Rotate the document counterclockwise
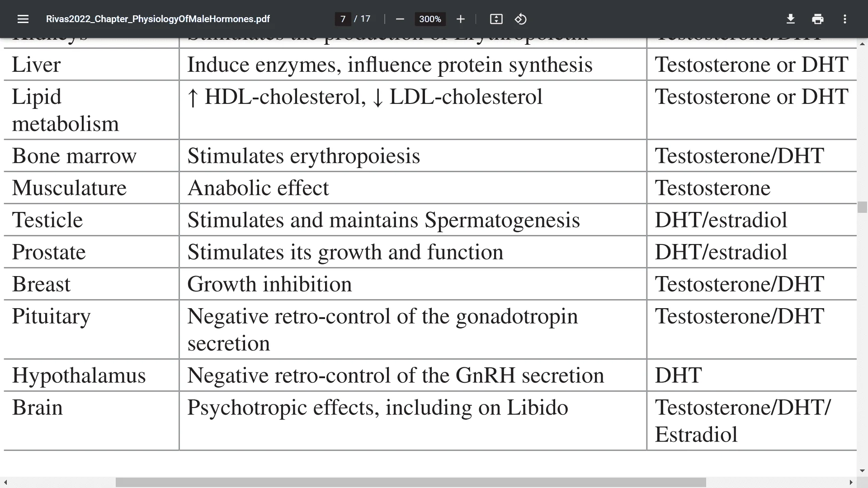868x488 pixels. pos(520,19)
